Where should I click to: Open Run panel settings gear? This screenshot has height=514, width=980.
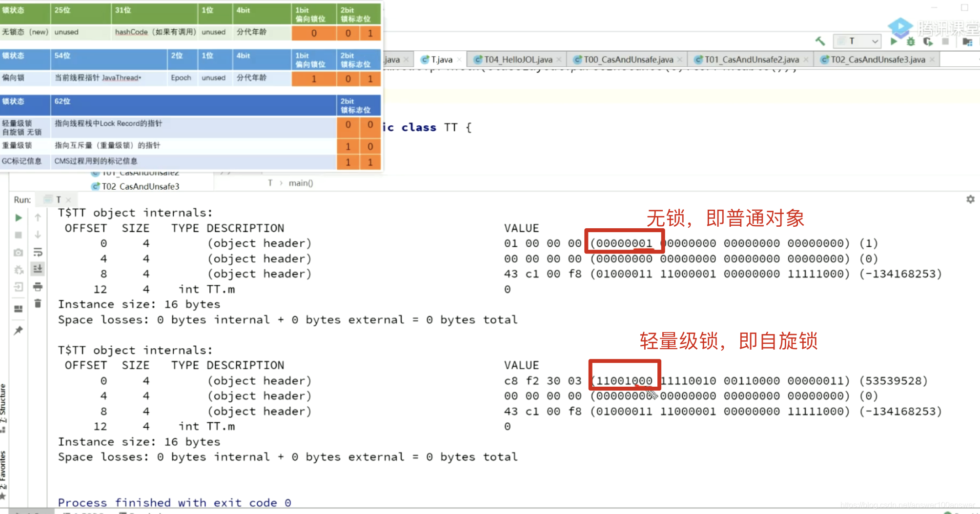point(970,199)
